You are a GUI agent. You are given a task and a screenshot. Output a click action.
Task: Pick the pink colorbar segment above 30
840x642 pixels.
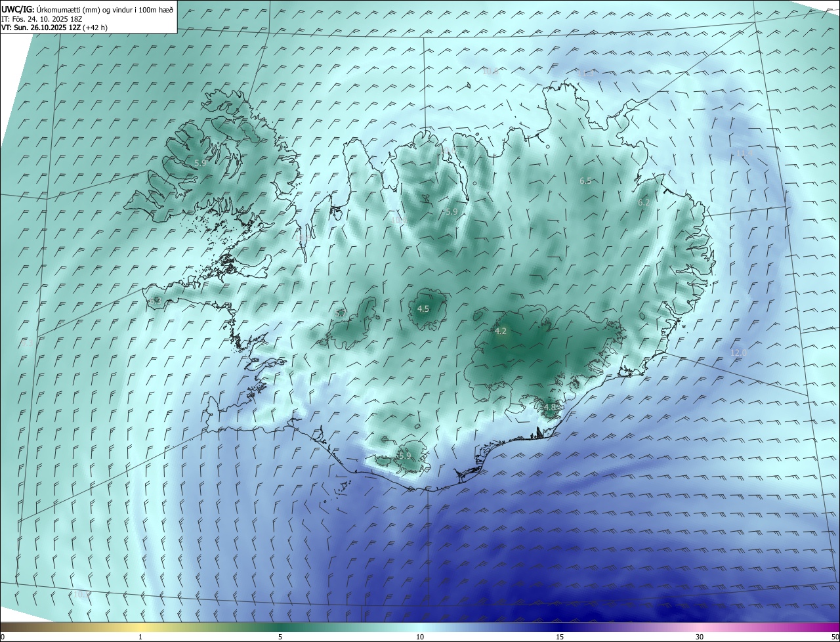point(700,627)
